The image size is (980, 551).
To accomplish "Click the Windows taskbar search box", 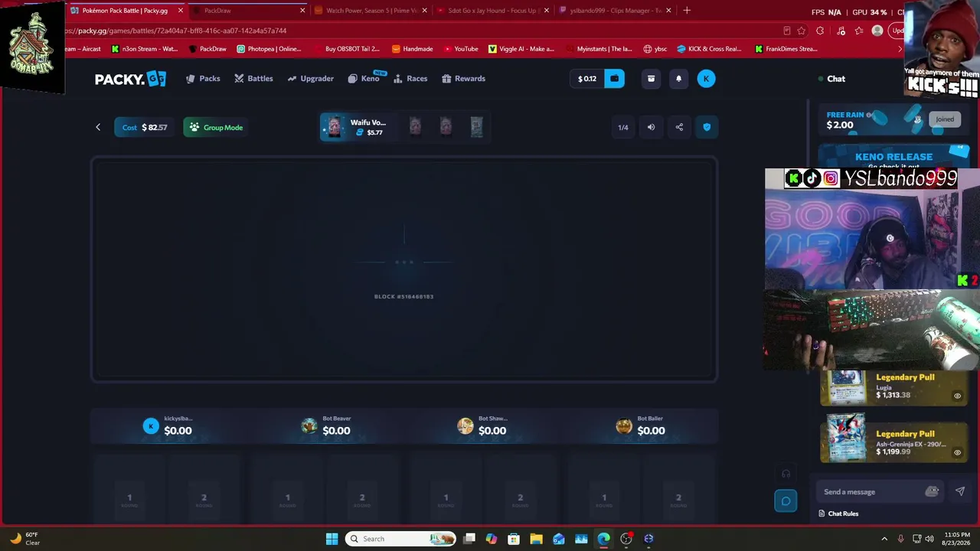I will [400, 539].
